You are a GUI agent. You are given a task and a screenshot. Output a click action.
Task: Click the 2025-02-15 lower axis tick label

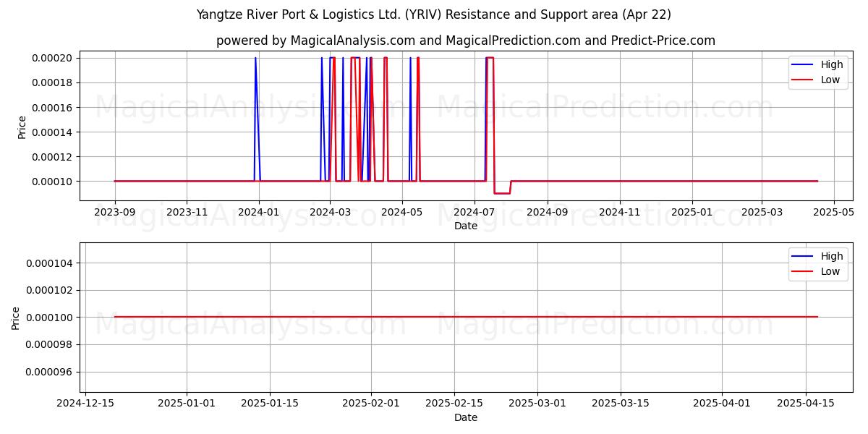pos(454,404)
